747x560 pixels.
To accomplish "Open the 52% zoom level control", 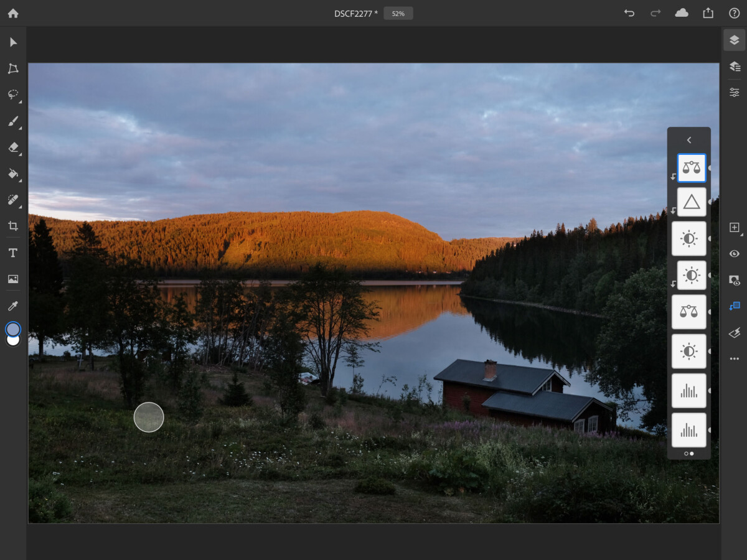I will point(398,13).
